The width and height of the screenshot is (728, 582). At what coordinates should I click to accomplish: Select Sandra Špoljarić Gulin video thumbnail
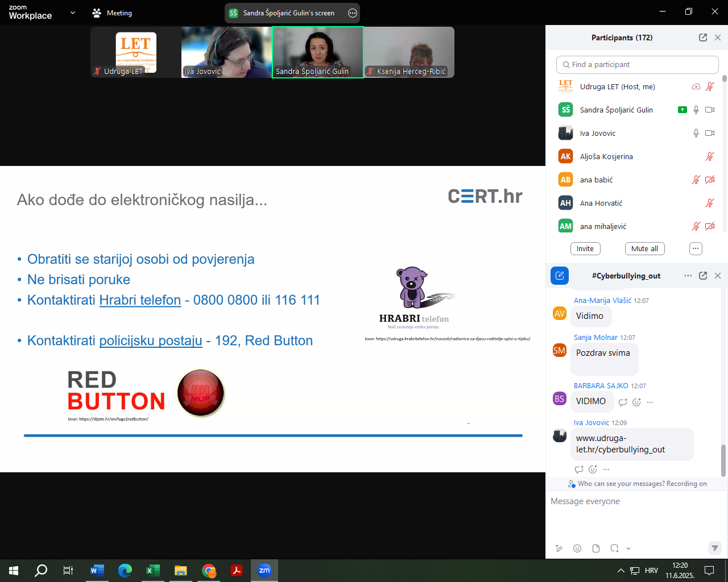[x=318, y=52]
